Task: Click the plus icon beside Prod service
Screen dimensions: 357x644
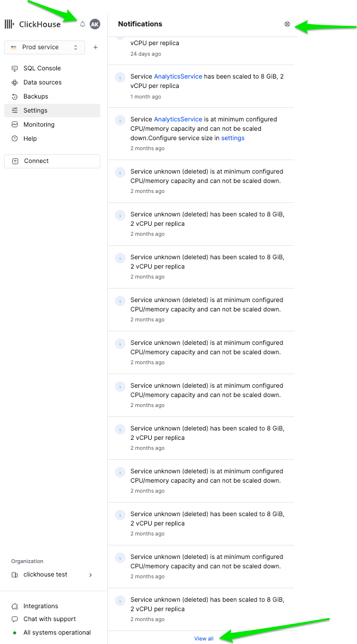Action: 96,48
